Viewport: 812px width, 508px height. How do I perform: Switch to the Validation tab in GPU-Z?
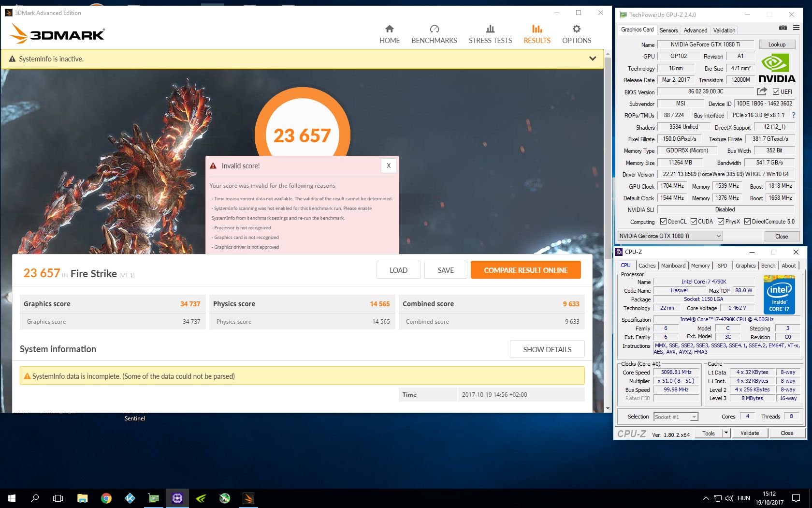click(x=724, y=30)
